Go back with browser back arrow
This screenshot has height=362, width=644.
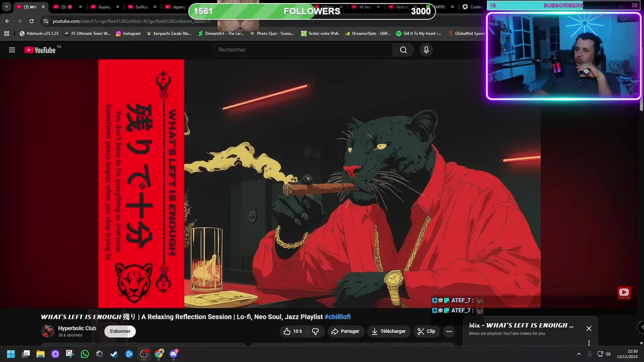pos(7,21)
